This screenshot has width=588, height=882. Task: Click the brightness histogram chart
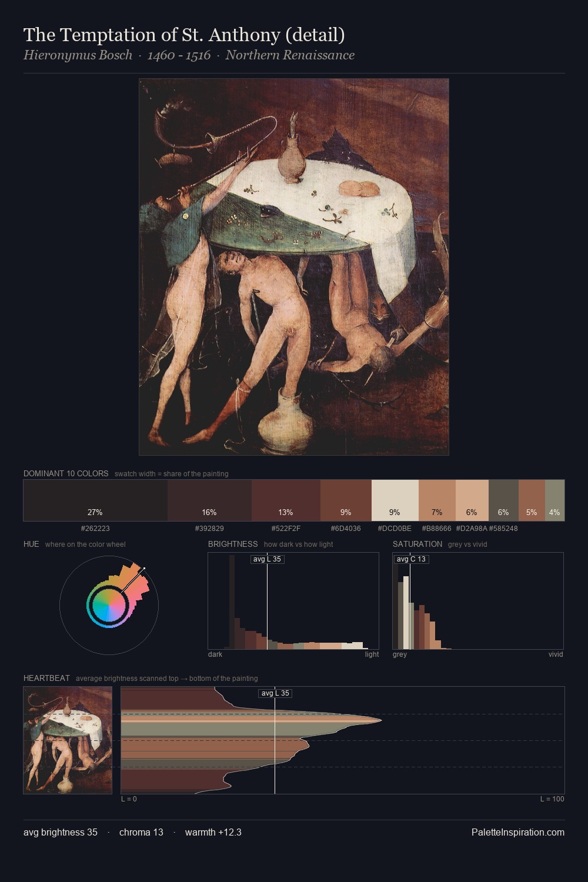(x=293, y=601)
